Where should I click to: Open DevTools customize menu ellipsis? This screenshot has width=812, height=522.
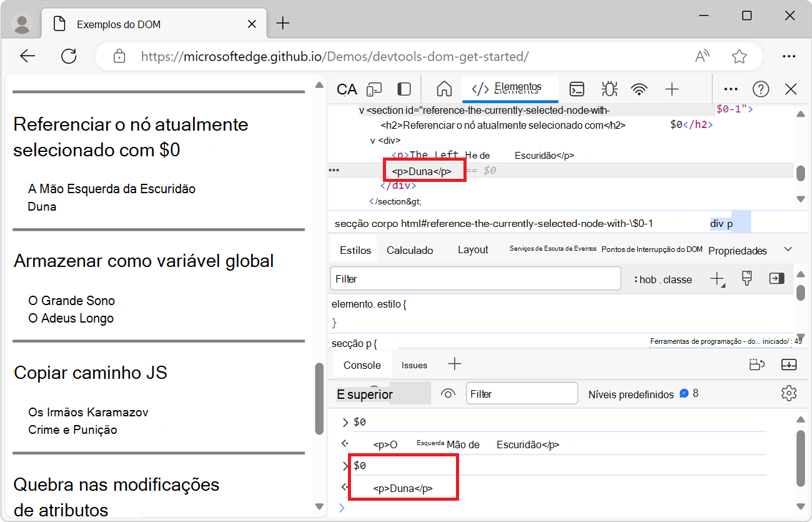(731, 89)
